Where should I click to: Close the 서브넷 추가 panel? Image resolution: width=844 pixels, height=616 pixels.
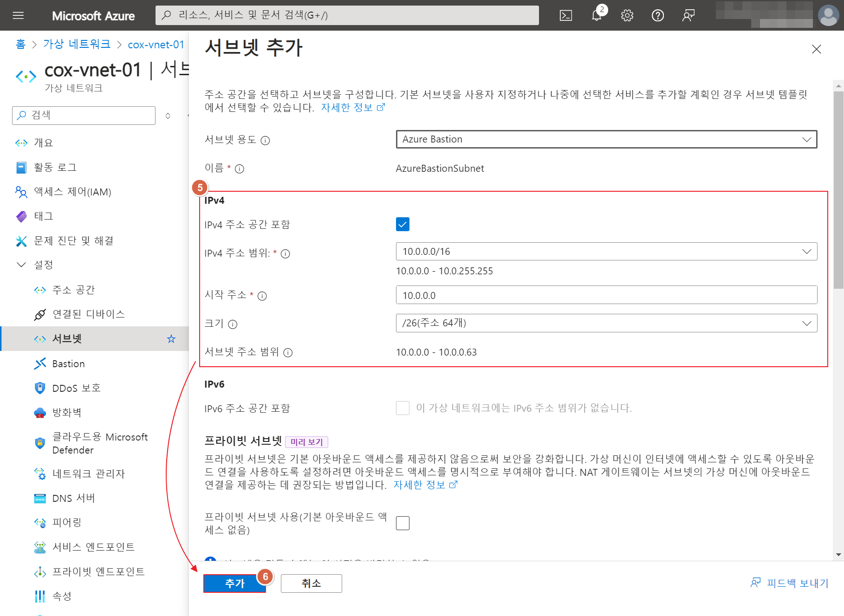coord(816,49)
